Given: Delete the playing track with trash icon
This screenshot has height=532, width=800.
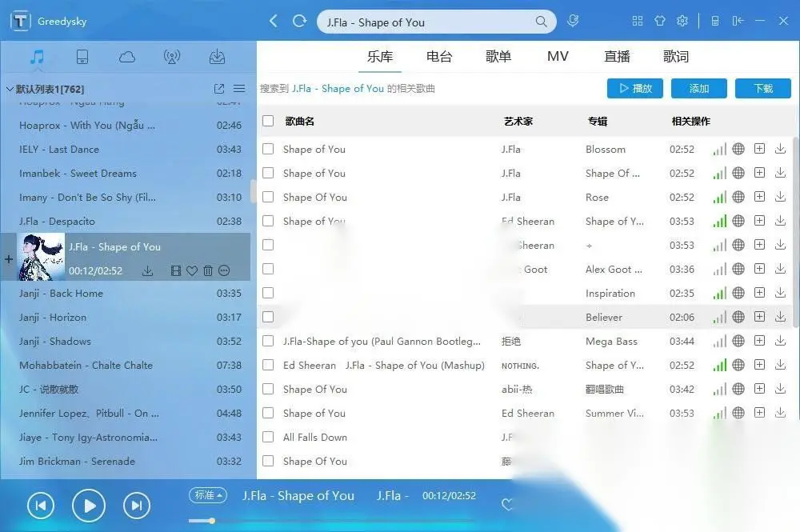Looking at the screenshot, I should 208,271.
